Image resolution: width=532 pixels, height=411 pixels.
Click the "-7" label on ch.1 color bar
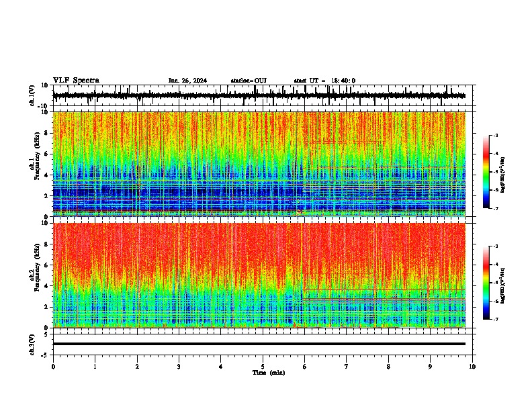(x=495, y=208)
